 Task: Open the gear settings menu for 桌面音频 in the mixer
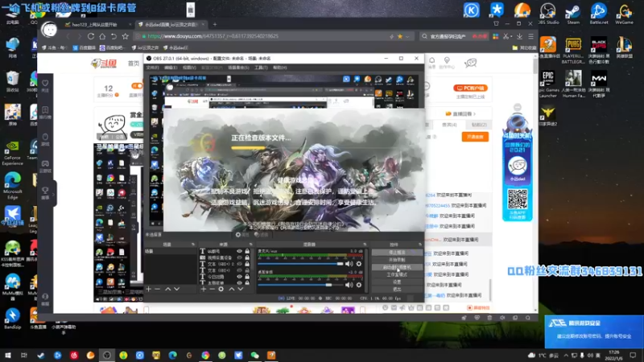359,285
